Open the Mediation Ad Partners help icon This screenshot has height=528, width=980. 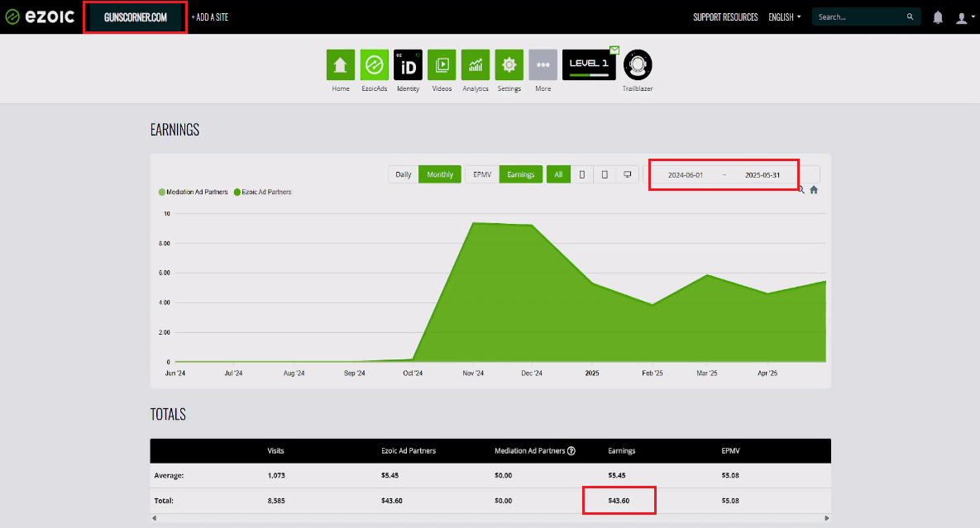[x=571, y=450]
